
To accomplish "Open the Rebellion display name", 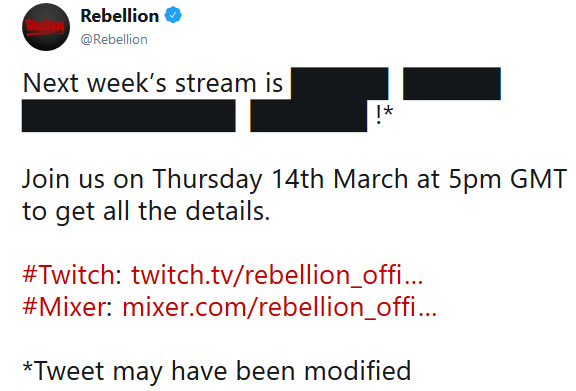I will coord(120,16).
